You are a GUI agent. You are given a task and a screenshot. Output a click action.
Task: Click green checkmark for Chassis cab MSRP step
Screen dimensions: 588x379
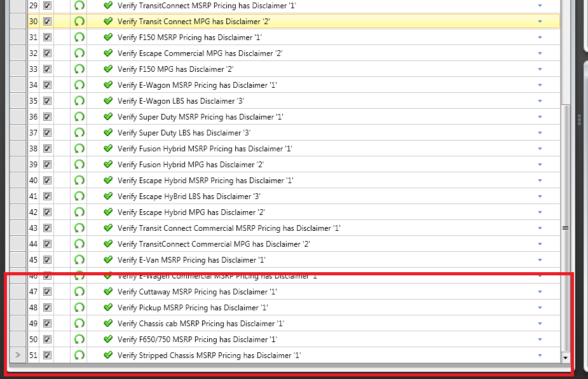(x=108, y=322)
